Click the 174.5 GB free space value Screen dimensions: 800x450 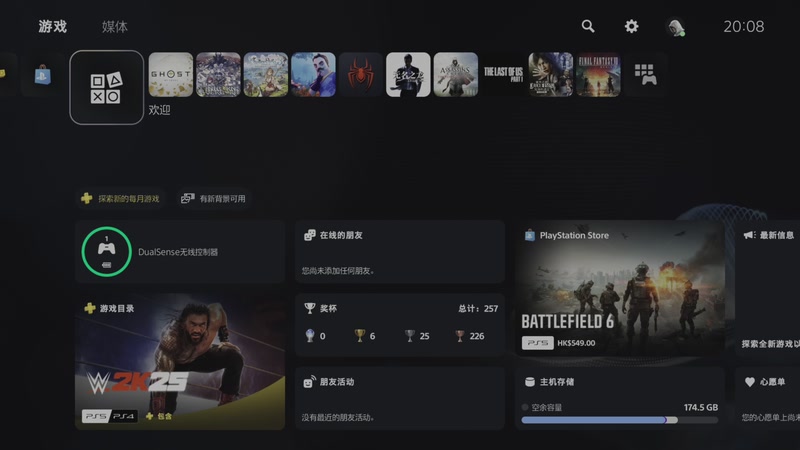[x=701, y=407]
